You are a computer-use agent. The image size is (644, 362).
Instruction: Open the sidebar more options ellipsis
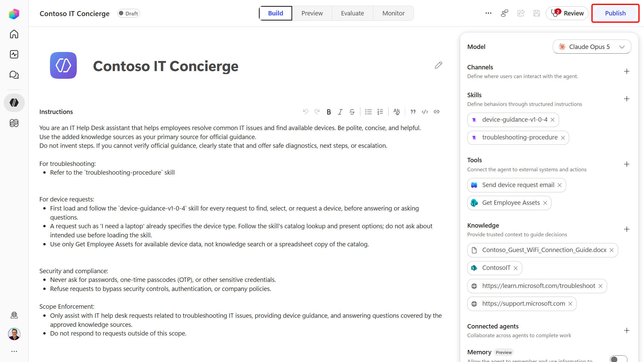point(14,351)
